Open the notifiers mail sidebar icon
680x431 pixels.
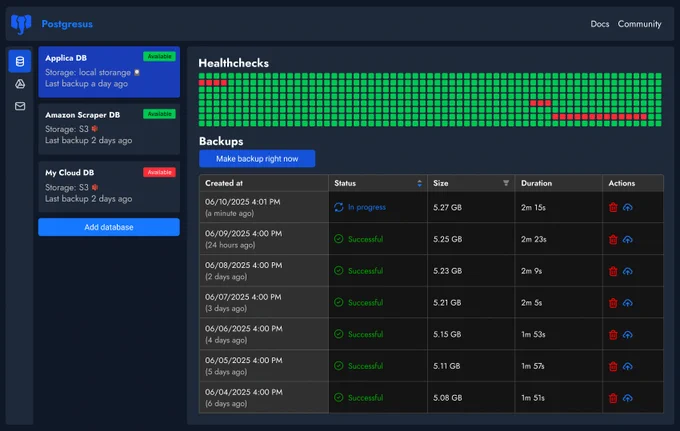tap(20, 106)
